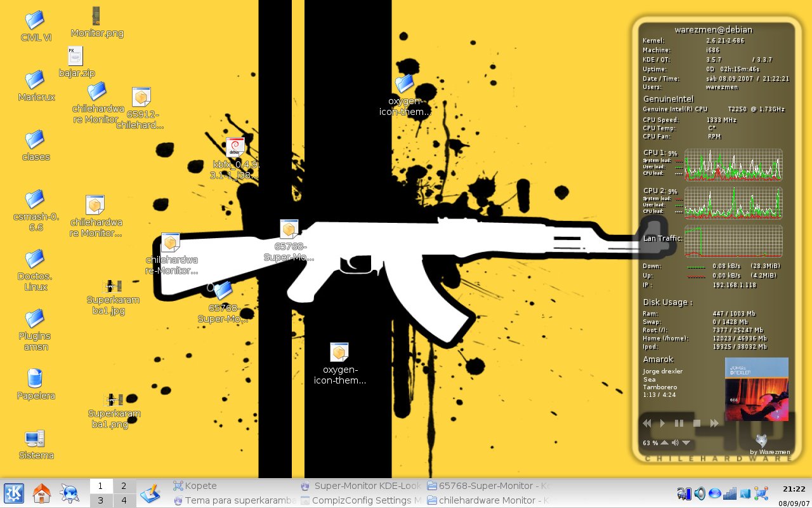The width and height of the screenshot is (812, 508).
Task: Activate the CompizConfig Settings taskbar entry
Action: (361, 500)
